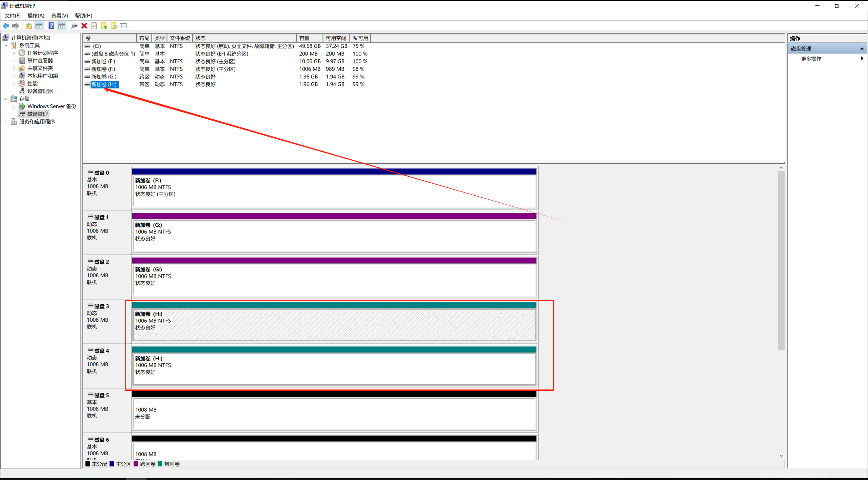Image resolution: width=868 pixels, height=480 pixels.
Task: Click the teal 带区卷 legend swatch
Action: (160, 464)
